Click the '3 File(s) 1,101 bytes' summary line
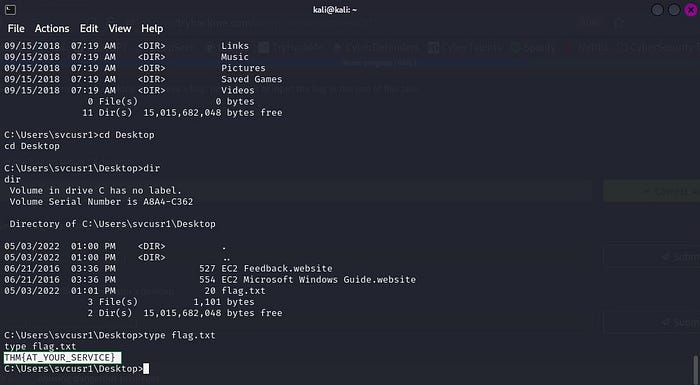This screenshot has height=385, width=700. point(171,302)
